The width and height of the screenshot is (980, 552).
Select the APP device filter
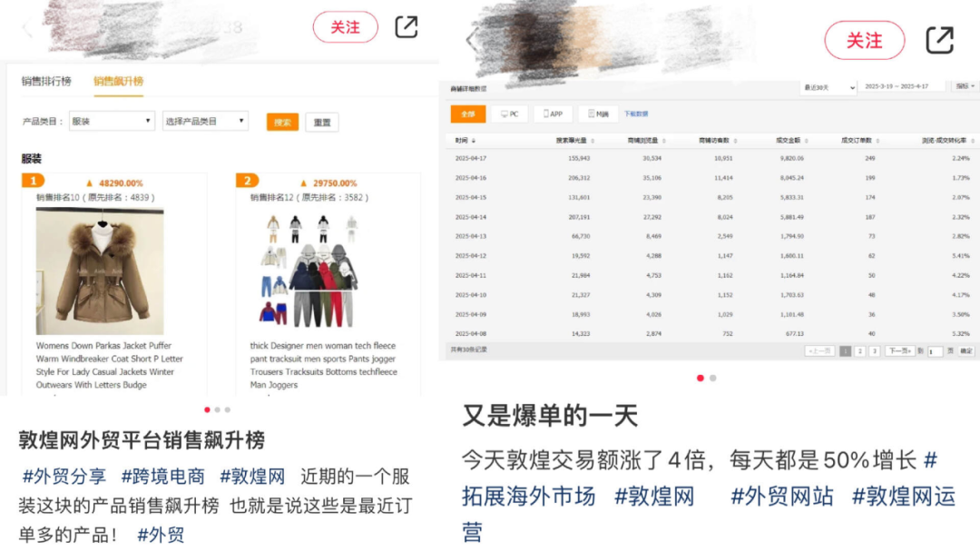(554, 114)
